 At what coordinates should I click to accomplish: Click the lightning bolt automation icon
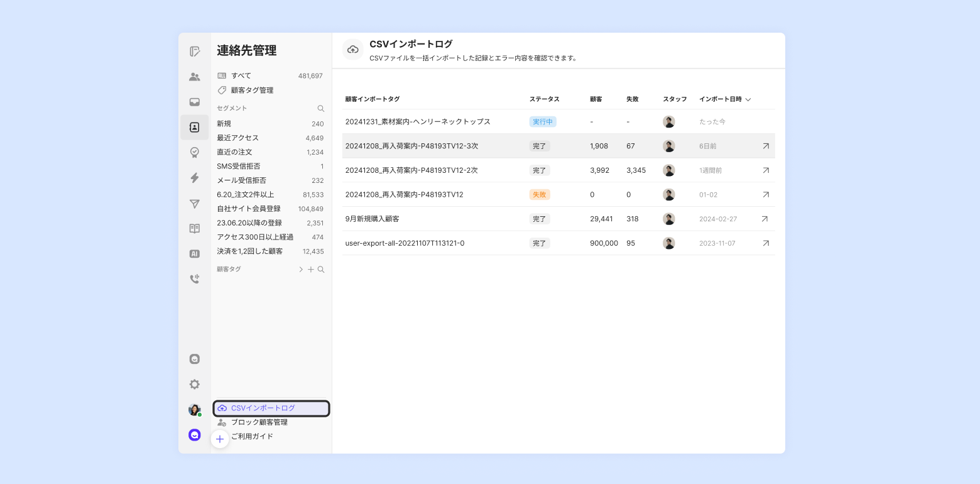(x=195, y=178)
